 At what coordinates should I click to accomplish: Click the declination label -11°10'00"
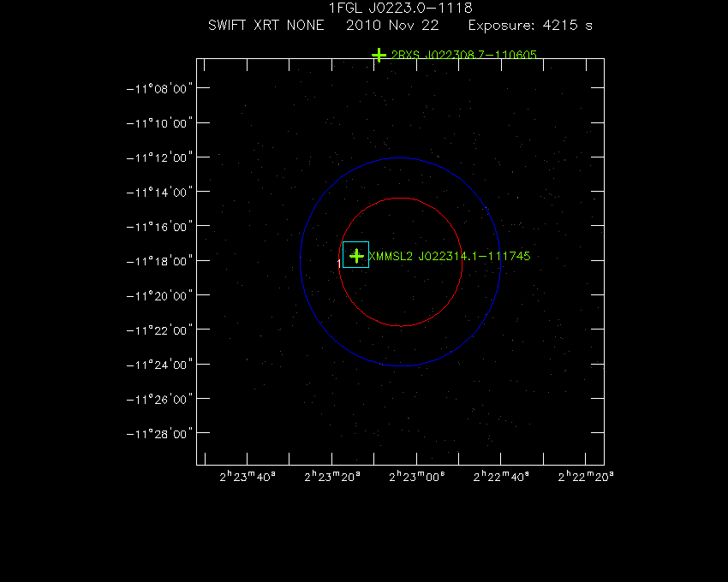[159, 123]
